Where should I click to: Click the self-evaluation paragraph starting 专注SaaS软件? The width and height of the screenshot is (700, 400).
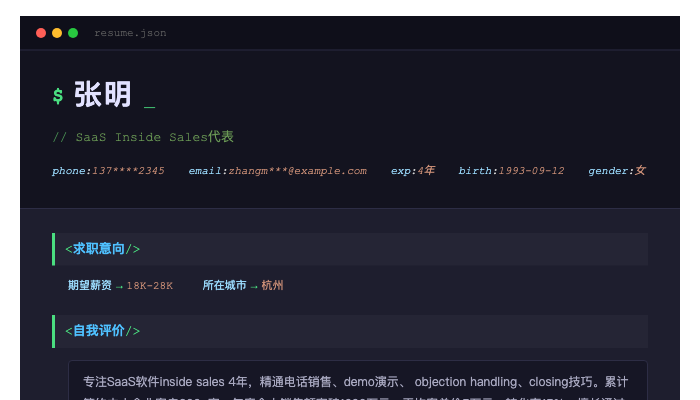356,387
